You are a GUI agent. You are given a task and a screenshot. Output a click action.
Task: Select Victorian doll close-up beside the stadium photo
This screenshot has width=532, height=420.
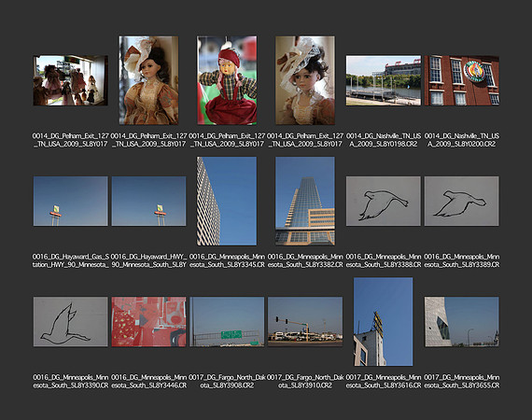[305, 80]
